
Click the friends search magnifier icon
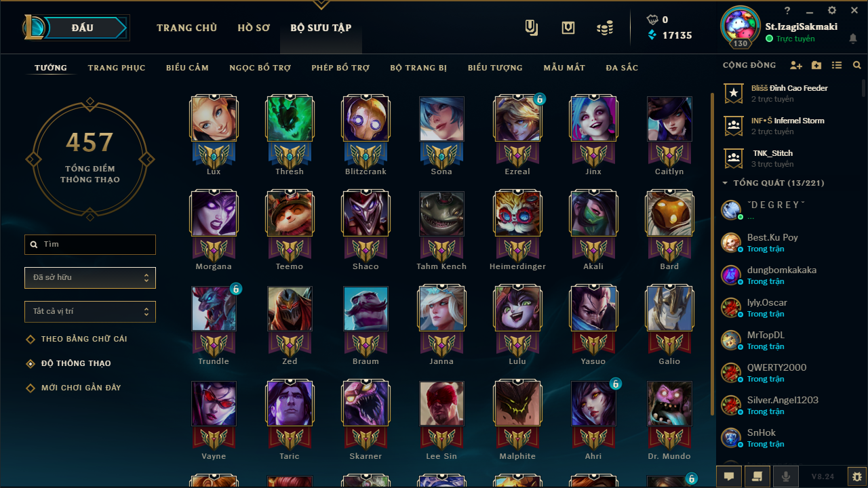(x=857, y=66)
